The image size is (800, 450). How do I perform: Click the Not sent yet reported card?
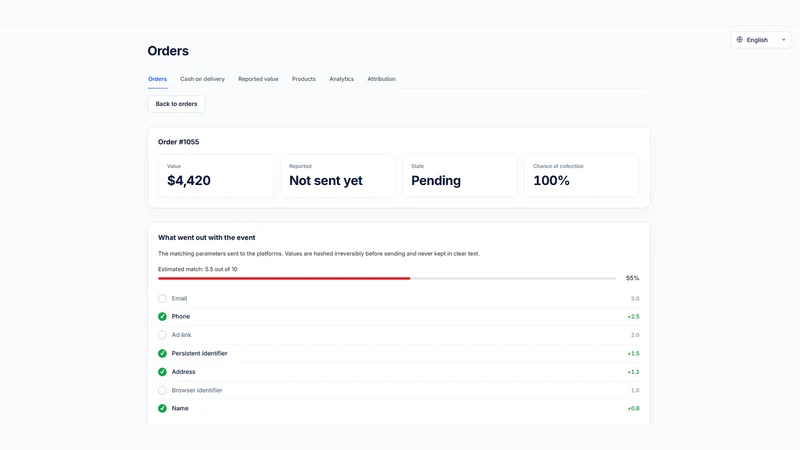pos(338,176)
